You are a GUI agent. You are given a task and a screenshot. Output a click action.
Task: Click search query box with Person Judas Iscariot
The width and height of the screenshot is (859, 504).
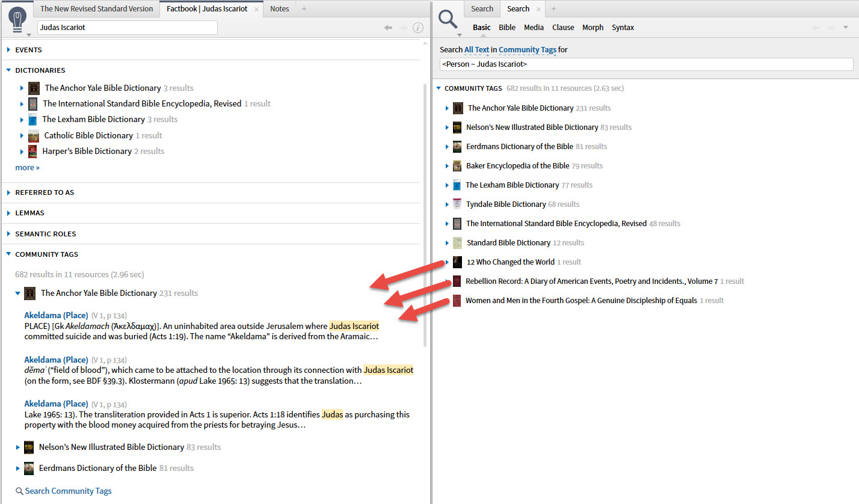click(x=646, y=64)
